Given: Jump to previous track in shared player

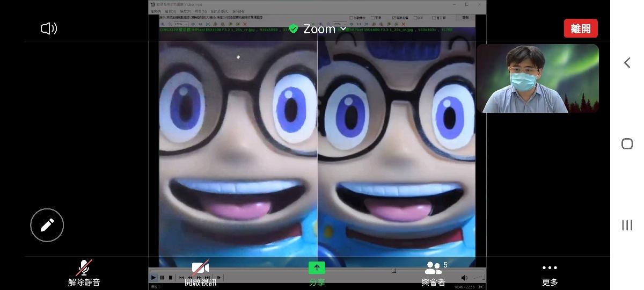Looking at the screenshot, I should pos(181,278).
